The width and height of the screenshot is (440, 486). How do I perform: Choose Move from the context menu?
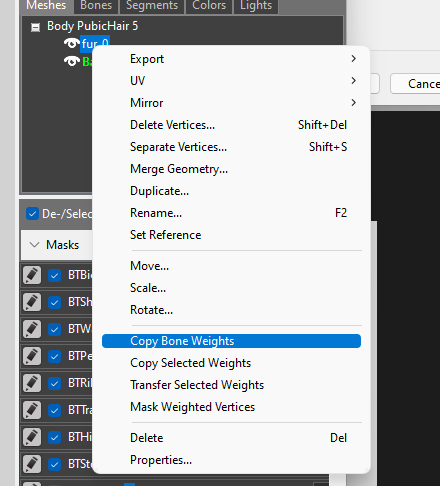point(231,266)
